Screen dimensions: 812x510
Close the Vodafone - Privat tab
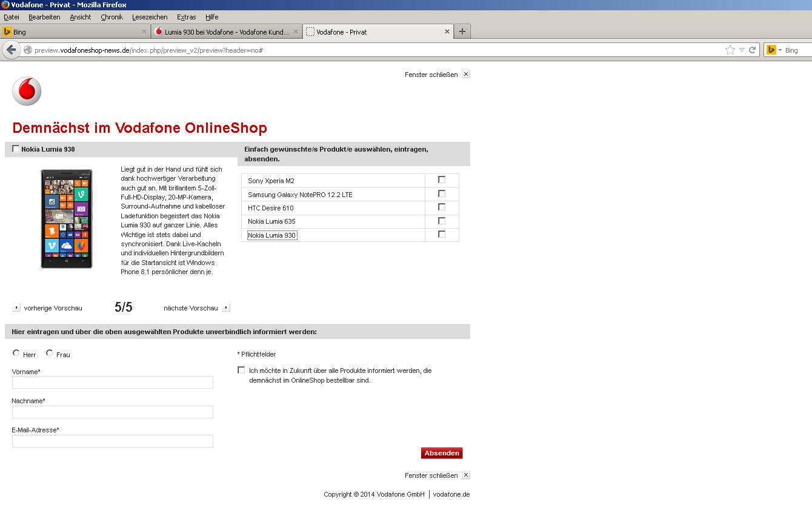447,32
